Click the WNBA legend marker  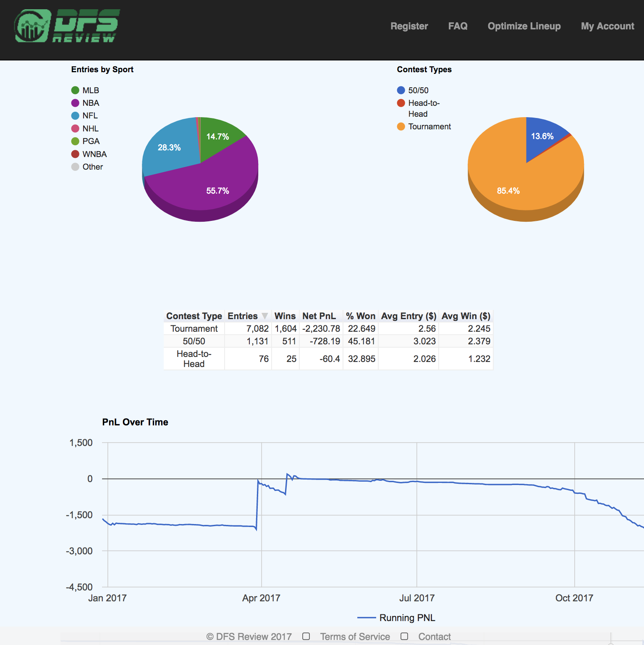tap(75, 154)
